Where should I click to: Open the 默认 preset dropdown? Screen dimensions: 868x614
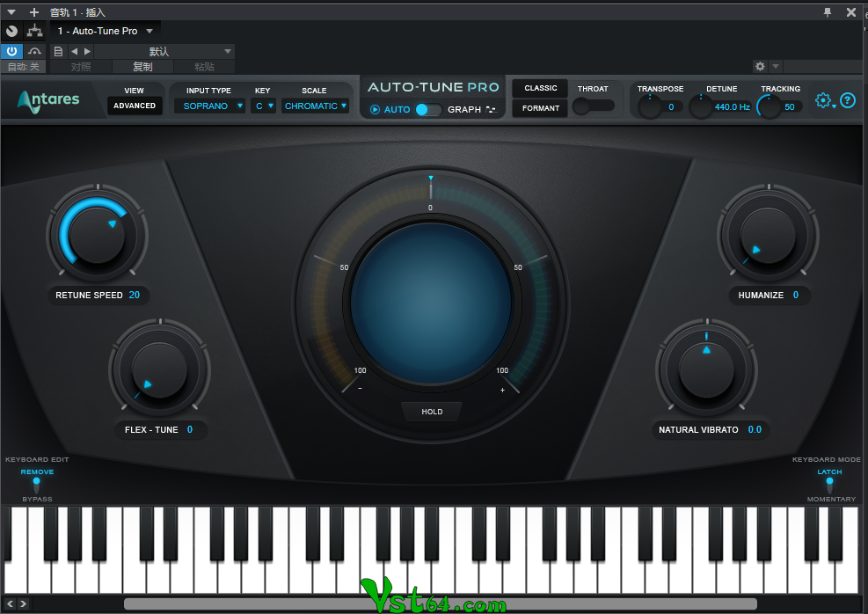click(x=164, y=52)
